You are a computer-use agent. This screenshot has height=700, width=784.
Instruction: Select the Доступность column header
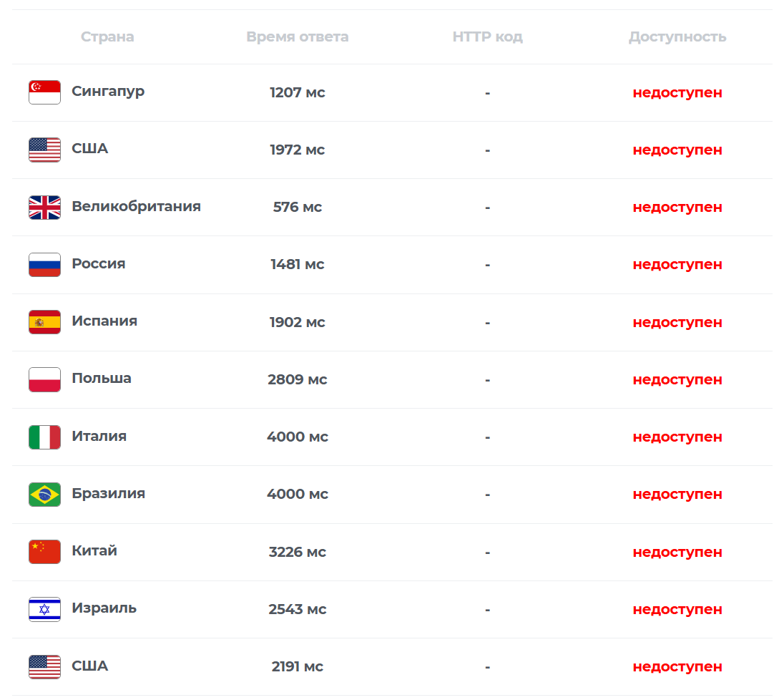677,37
